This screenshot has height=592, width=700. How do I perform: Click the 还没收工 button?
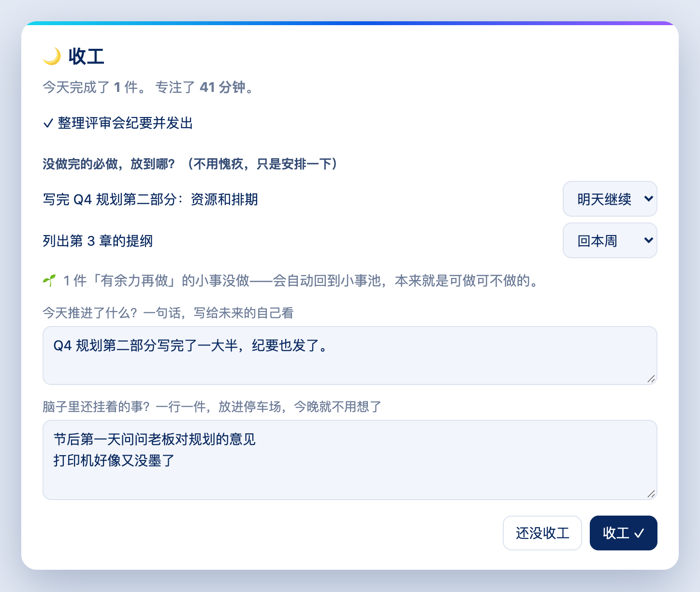[542, 533]
